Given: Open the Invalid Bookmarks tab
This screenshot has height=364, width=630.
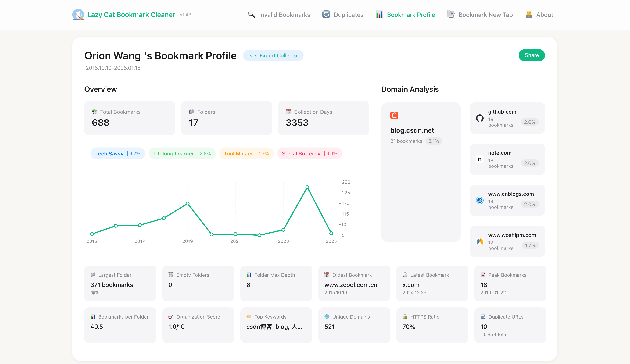Looking at the screenshot, I should (284, 15).
